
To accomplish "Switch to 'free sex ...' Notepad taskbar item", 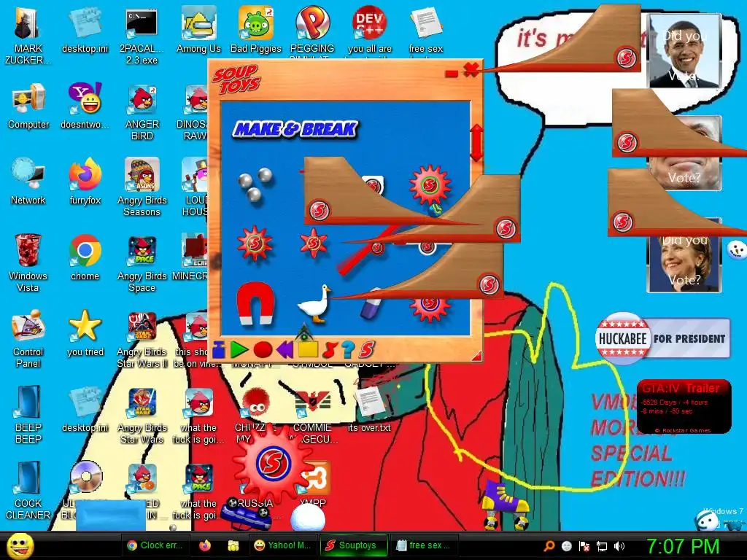I will [424, 545].
